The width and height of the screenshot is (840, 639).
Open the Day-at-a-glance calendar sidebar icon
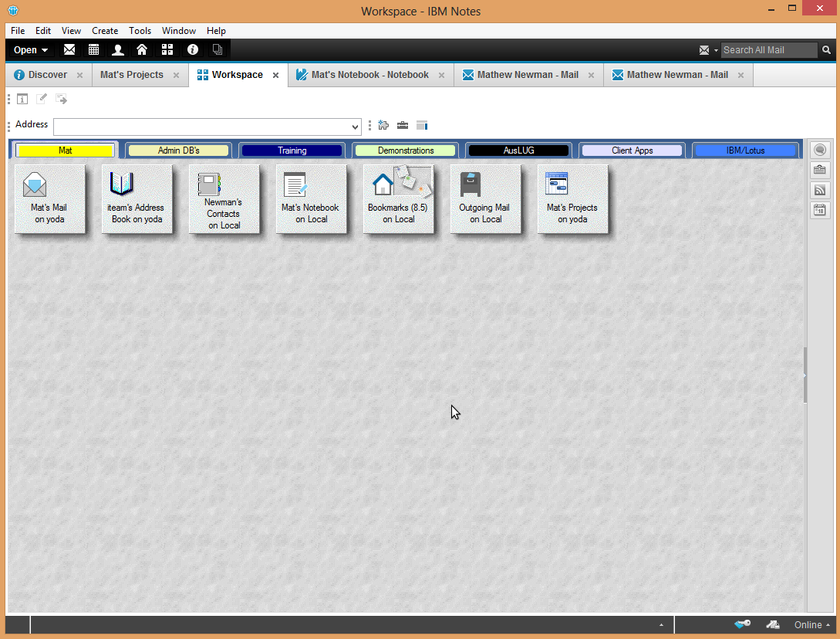pyautogui.click(x=820, y=210)
